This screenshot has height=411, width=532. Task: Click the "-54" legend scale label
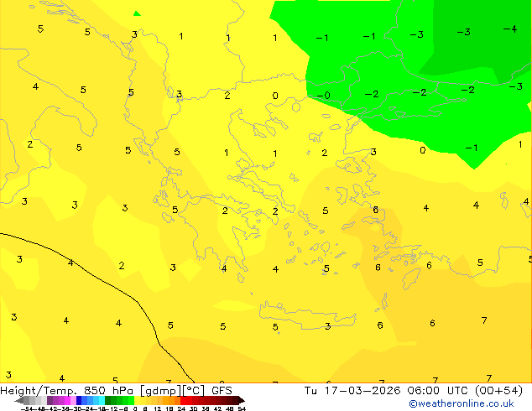[x=28, y=408]
